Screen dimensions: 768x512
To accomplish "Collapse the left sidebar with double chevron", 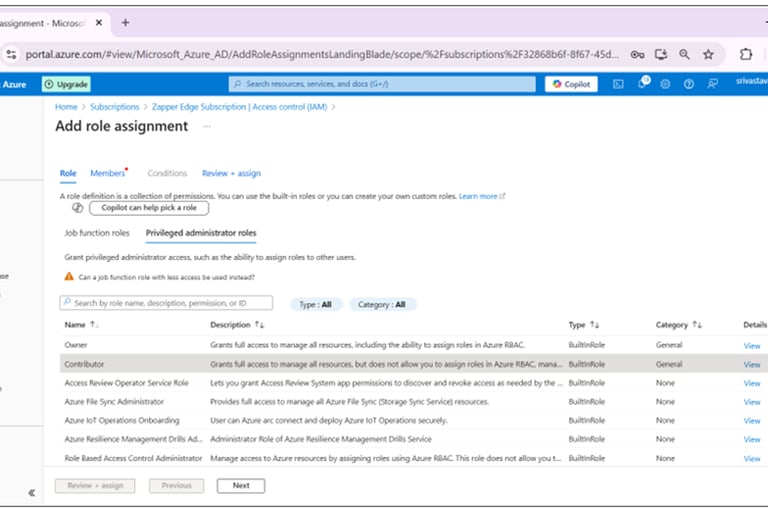I will (x=31, y=492).
